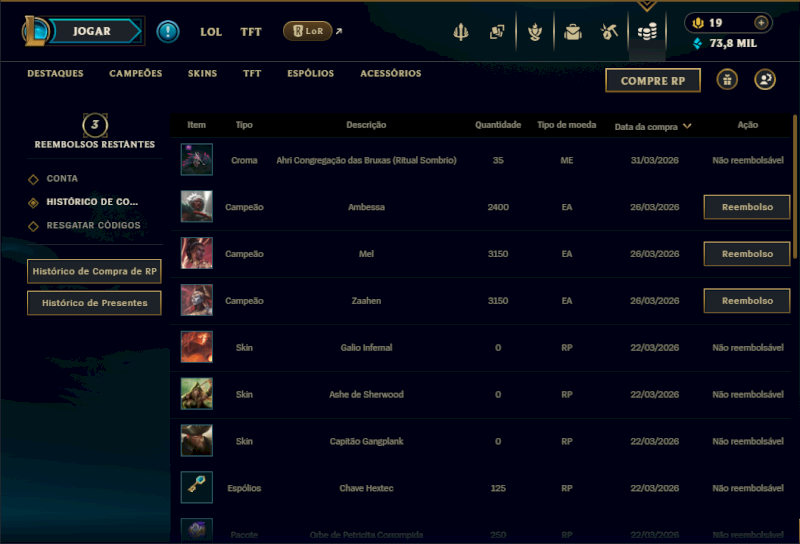
Task: Switch to the LOL game tab
Action: click(211, 32)
